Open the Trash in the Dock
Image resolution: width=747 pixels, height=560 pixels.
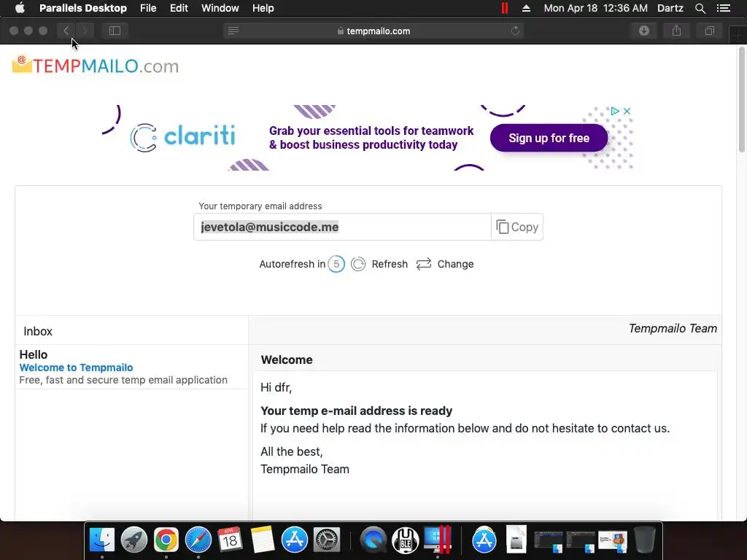pos(645,540)
